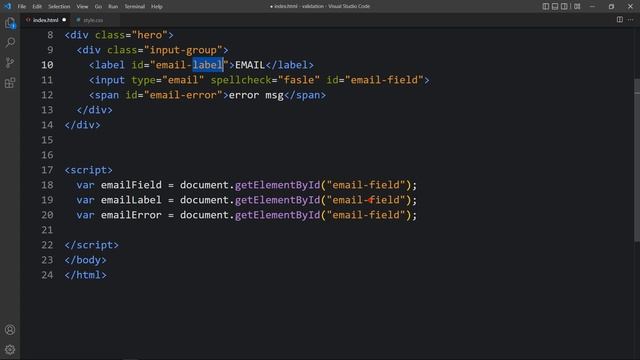Open the Selection menu
The width and height of the screenshot is (640, 360).
click(59, 7)
